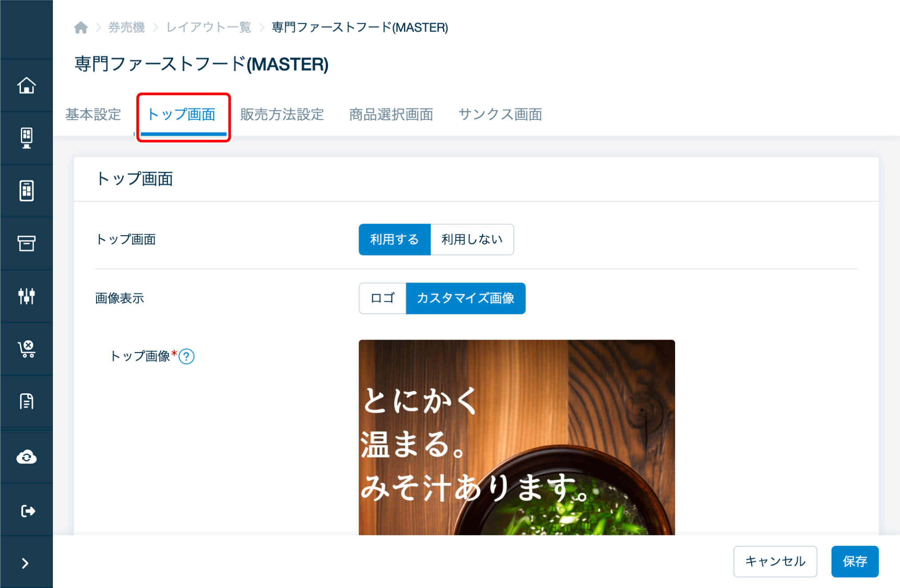
Task: Click the miso soup top image thumbnail
Action: tap(517, 437)
